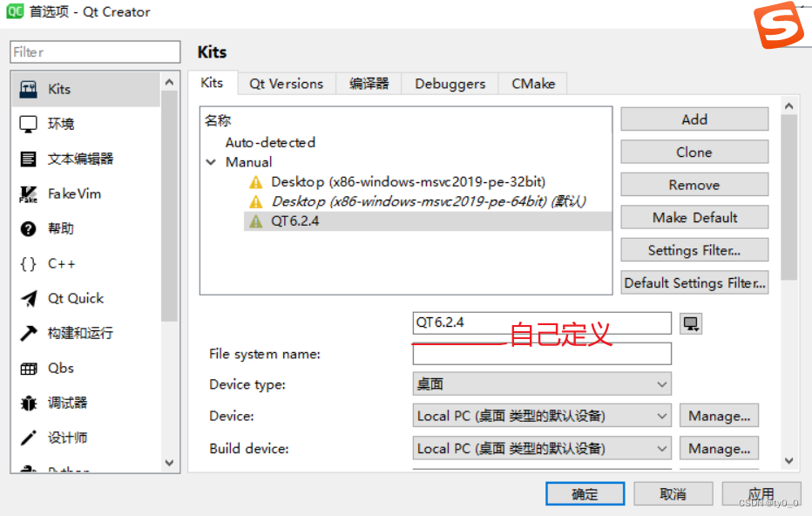Open the Qt Quick paper plane icon
Screen dimensions: 812x516
point(29,298)
